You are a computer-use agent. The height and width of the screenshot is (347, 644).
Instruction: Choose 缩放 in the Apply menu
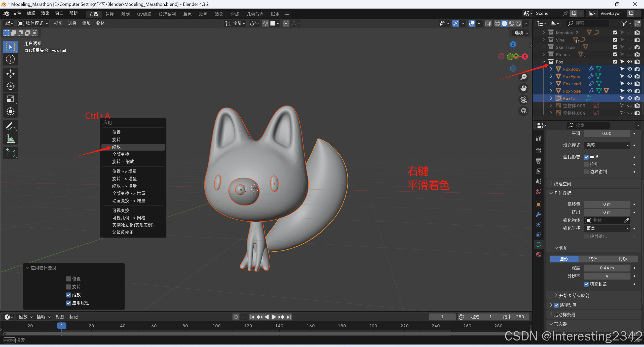pos(117,147)
